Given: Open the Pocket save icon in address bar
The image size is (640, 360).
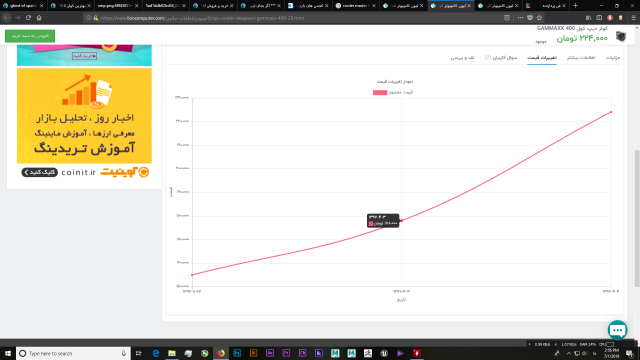Looking at the screenshot, I should pyautogui.click(x=530, y=18).
